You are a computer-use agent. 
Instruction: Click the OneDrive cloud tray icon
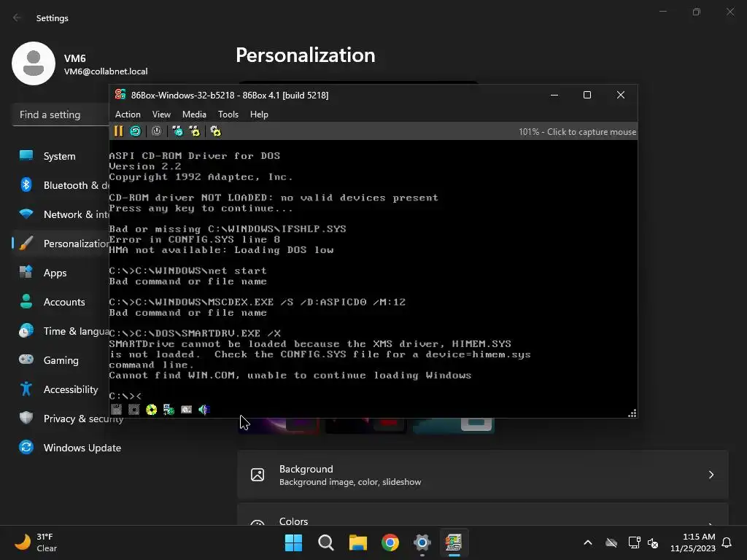[x=611, y=542]
